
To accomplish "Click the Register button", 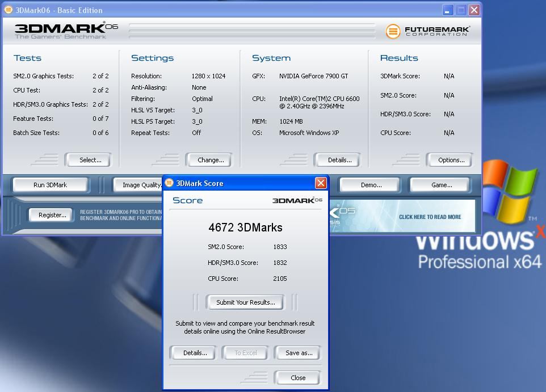I will tap(51, 215).
